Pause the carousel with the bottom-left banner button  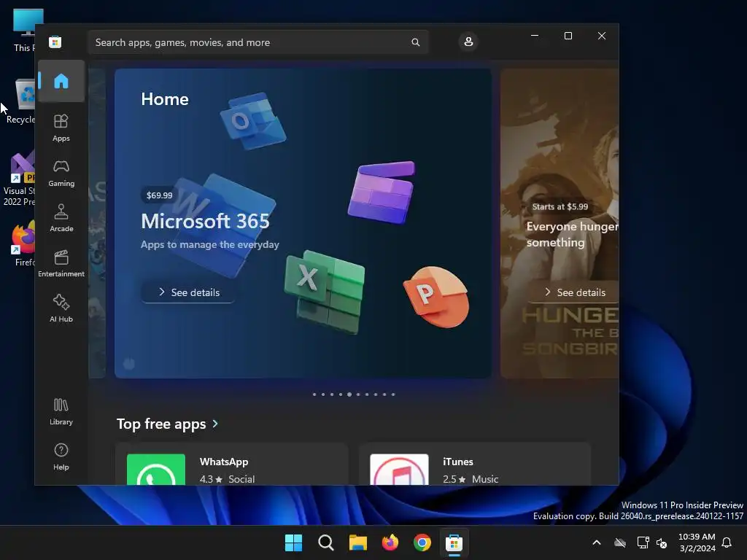point(129,364)
